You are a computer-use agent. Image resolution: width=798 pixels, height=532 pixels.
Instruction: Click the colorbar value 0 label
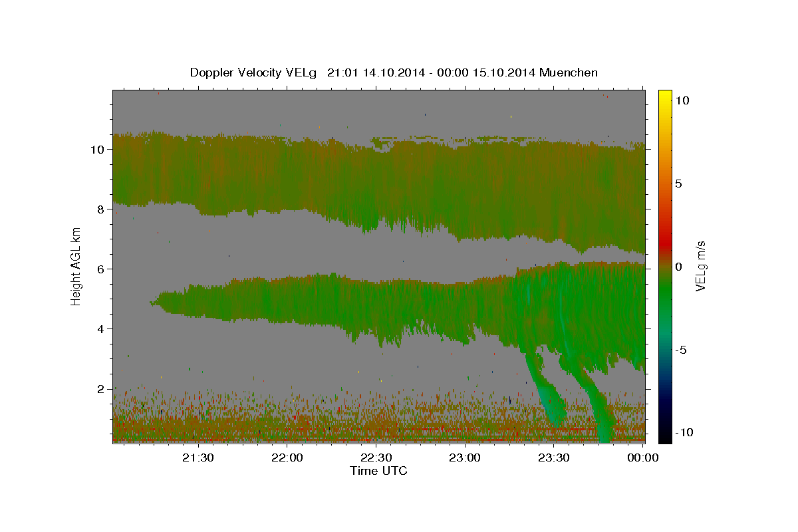678,267
